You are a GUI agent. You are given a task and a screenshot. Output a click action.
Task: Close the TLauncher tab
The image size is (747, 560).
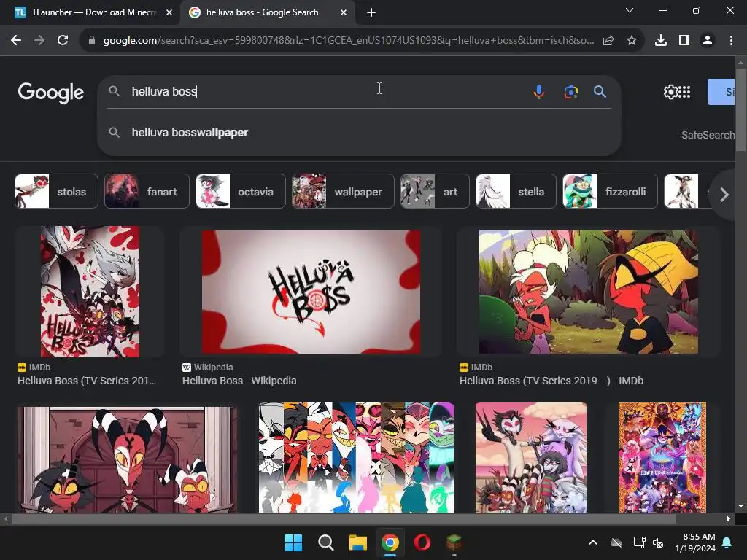click(x=169, y=12)
